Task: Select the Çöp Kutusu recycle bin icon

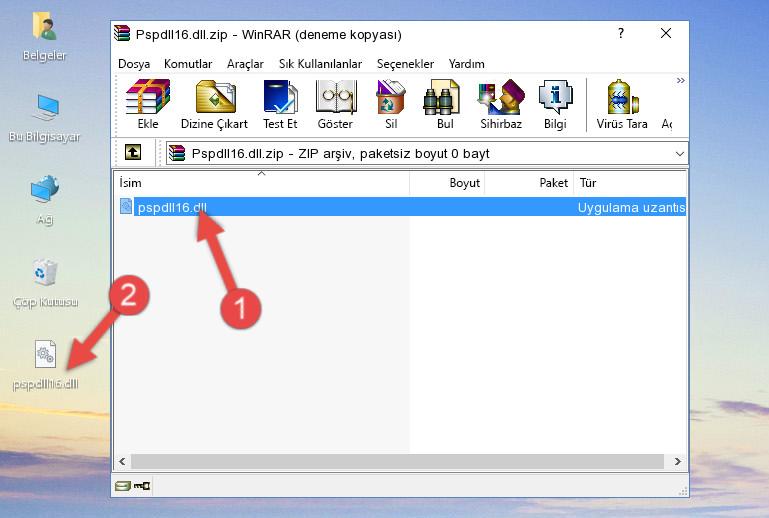Action: [45, 283]
